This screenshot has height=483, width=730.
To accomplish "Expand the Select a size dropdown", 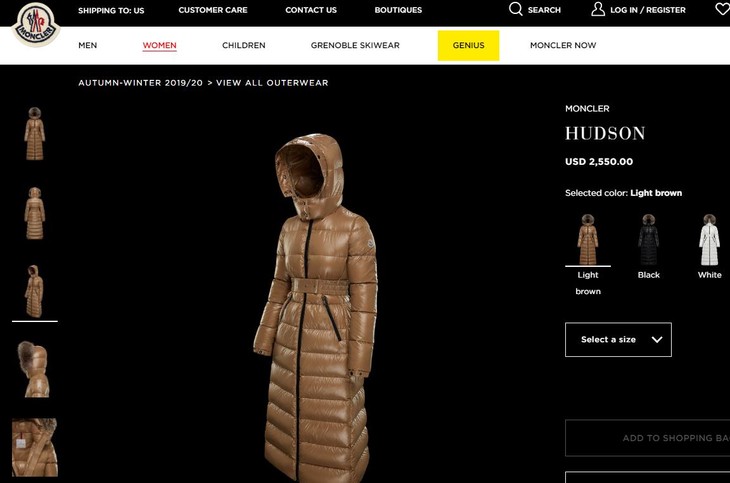I will 618,340.
